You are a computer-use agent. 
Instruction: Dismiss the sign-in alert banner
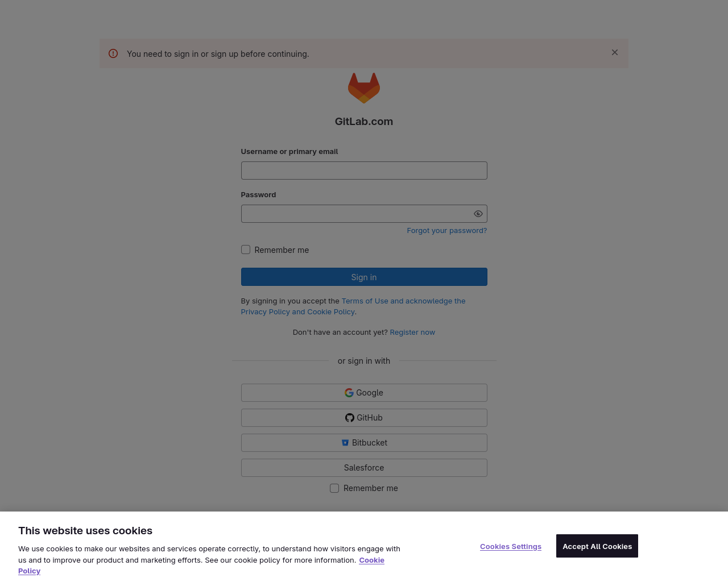coord(615,52)
